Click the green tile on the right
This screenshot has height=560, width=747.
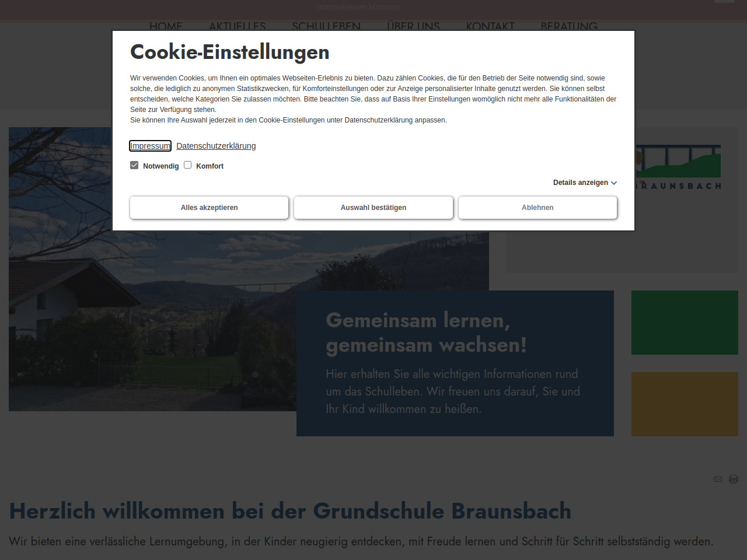point(685,323)
